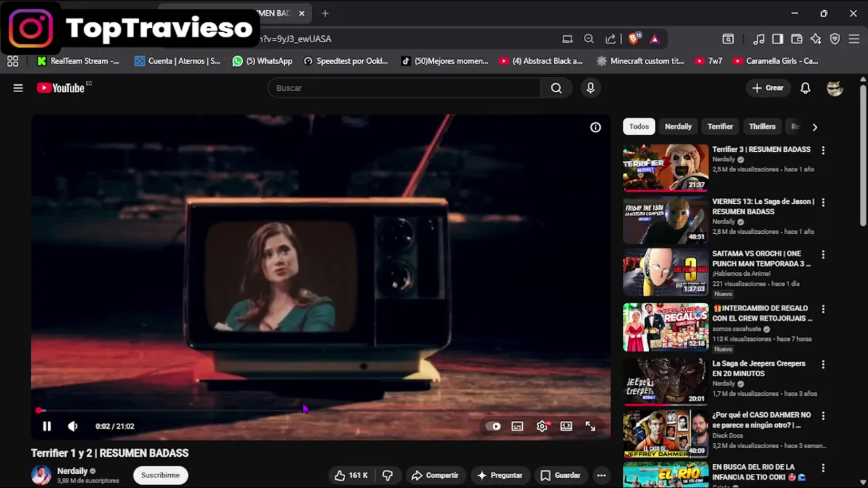Open INTERCAMBIO DE REGALO video title
This screenshot has width=868, height=488.
click(762, 313)
